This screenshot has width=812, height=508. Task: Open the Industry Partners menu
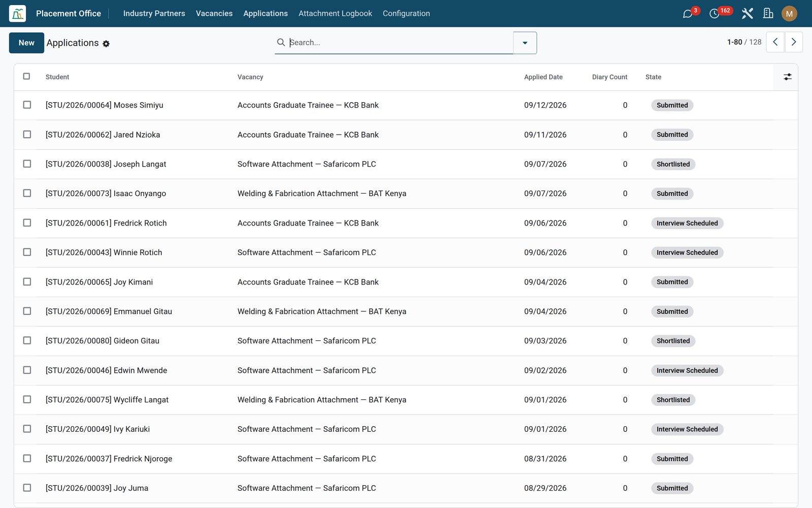[x=154, y=14]
